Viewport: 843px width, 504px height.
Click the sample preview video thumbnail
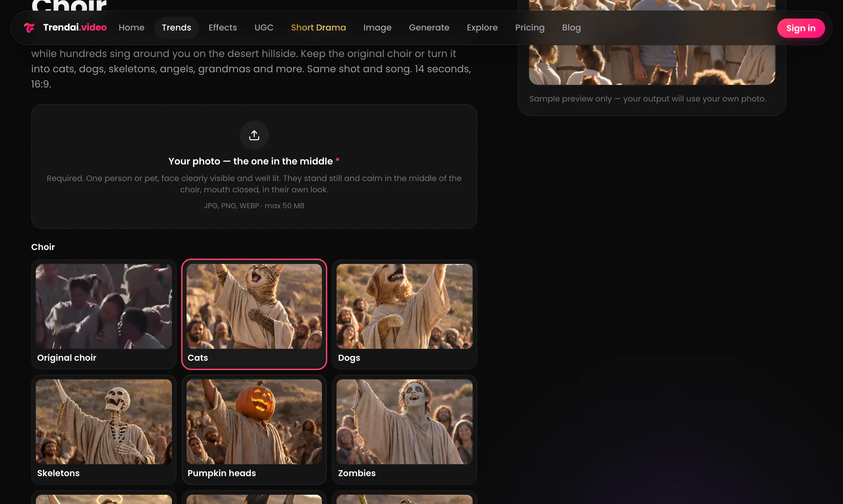pos(651,42)
